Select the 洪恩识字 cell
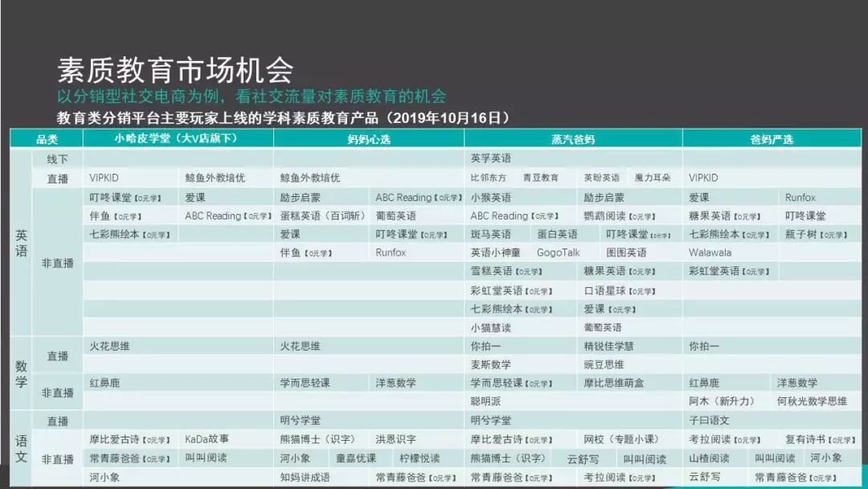This screenshot has height=489, width=868. coord(395,439)
